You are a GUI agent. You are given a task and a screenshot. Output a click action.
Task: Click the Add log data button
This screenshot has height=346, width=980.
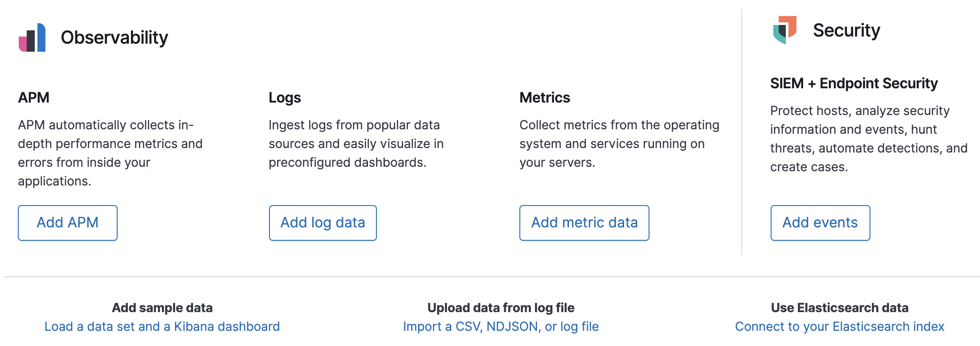tap(323, 223)
